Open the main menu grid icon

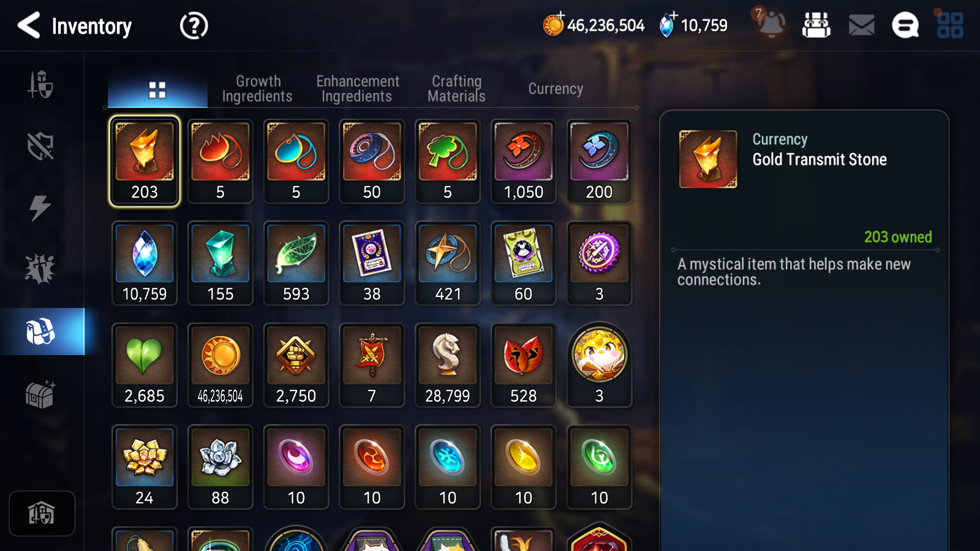[950, 26]
